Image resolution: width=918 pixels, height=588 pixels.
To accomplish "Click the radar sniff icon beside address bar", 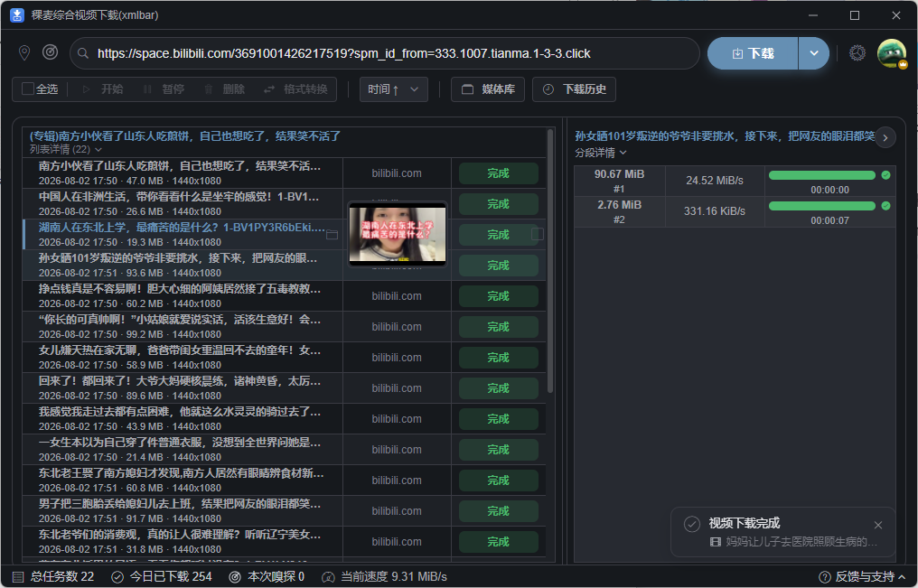I will pyautogui.click(x=51, y=52).
